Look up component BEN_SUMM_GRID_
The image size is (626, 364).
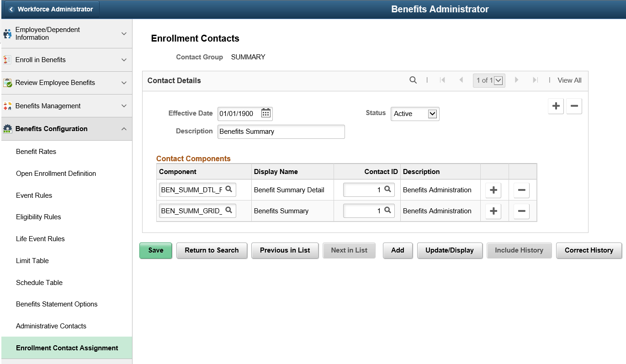229,210
